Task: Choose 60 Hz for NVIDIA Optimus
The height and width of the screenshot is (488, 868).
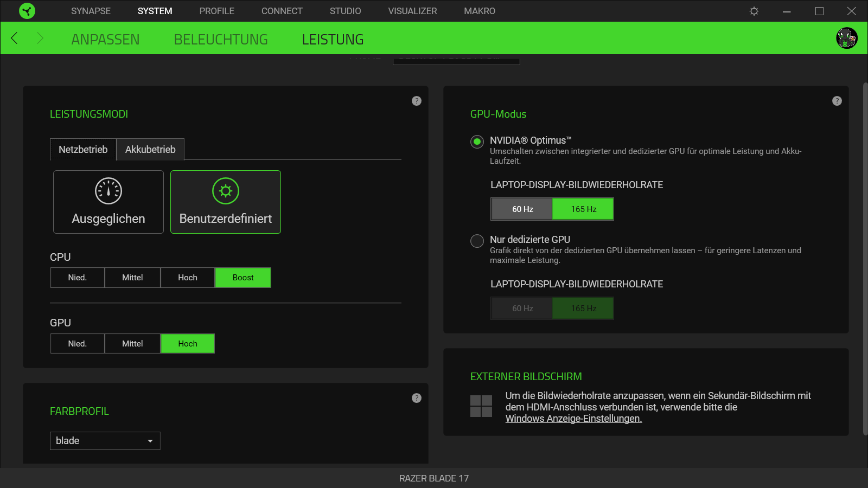Action: pyautogui.click(x=522, y=209)
